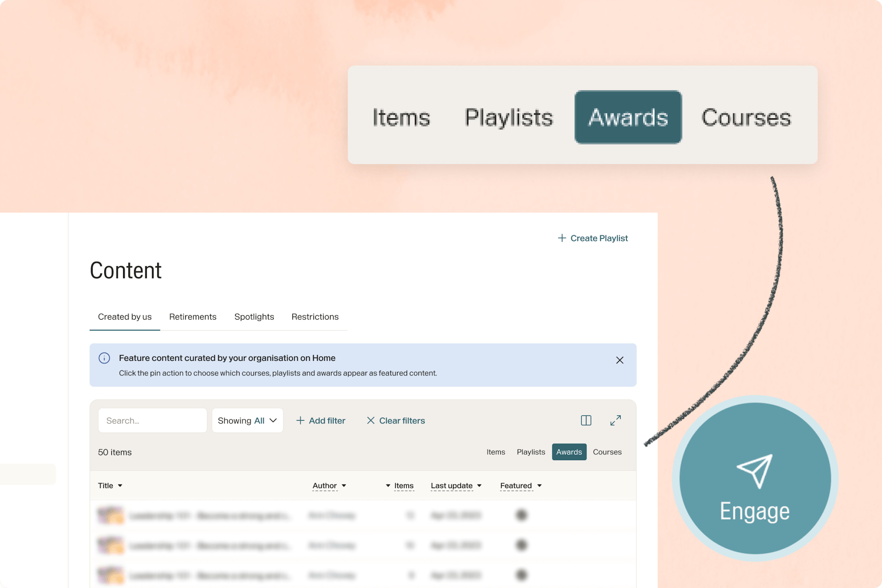
Task: Open the Author column sort dropdown
Action: [344, 486]
